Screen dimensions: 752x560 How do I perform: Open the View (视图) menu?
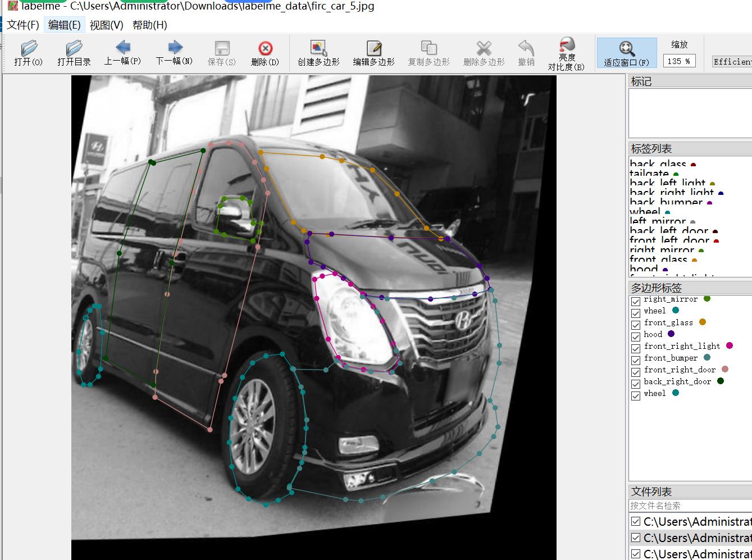click(106, 25)
